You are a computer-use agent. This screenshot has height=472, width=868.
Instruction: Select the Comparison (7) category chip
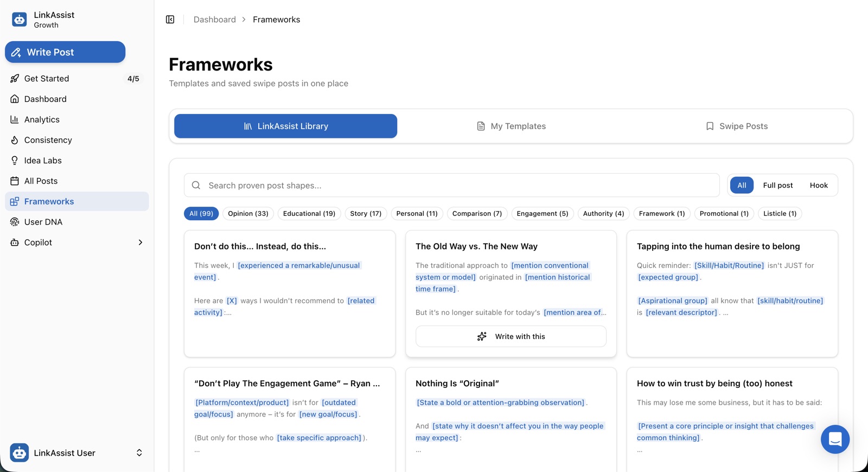pyautogui.click(x=477, y=214)
